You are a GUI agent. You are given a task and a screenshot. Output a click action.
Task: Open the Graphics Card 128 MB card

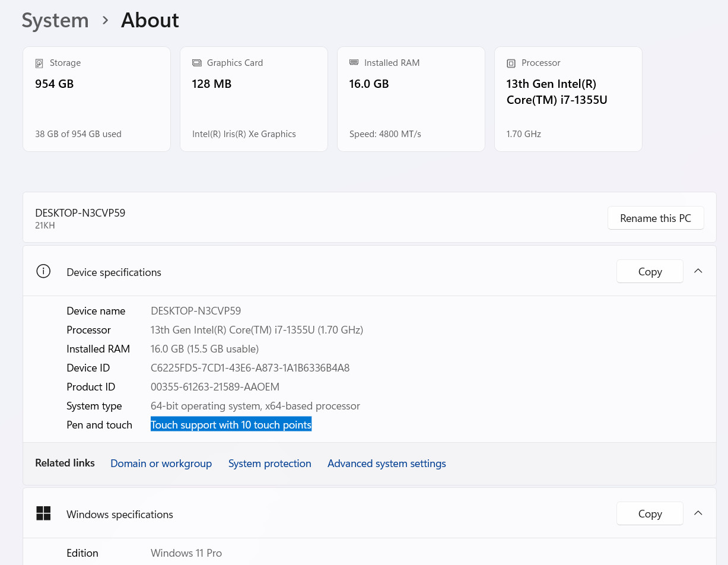(254, 99)
